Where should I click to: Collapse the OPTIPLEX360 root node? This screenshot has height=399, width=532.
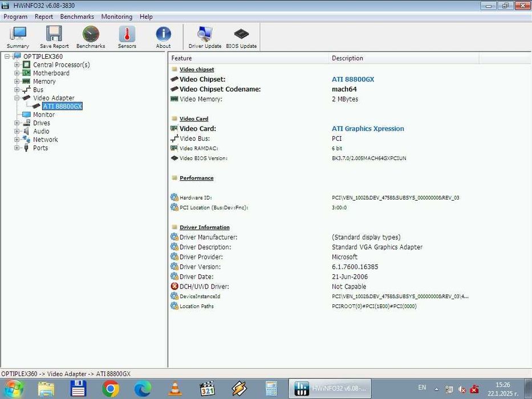[x=7, y=56]
